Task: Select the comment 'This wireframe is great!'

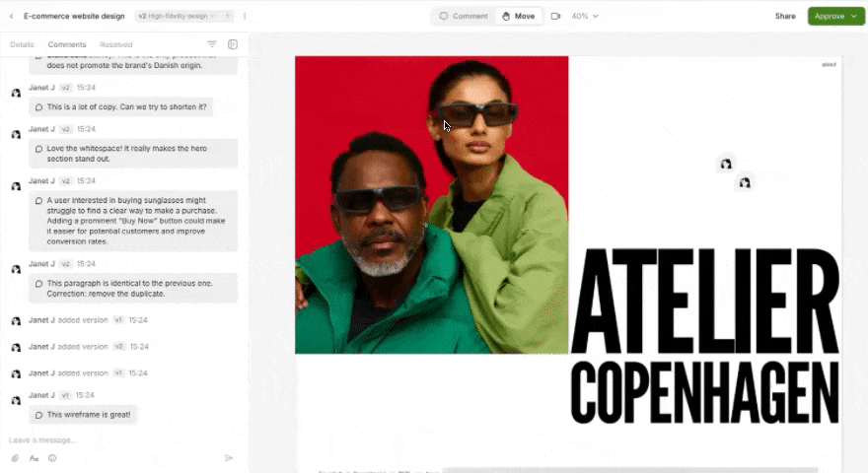Action: tap(83, 415)
